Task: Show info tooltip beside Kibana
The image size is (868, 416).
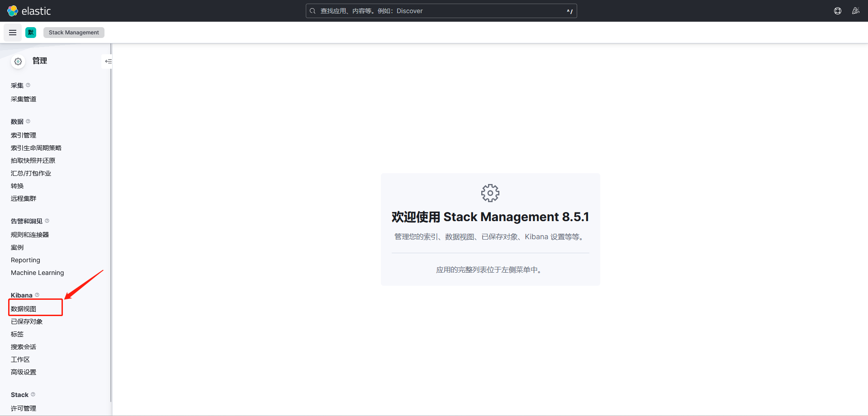Action: pyautogui.click(x=37, y=295)
